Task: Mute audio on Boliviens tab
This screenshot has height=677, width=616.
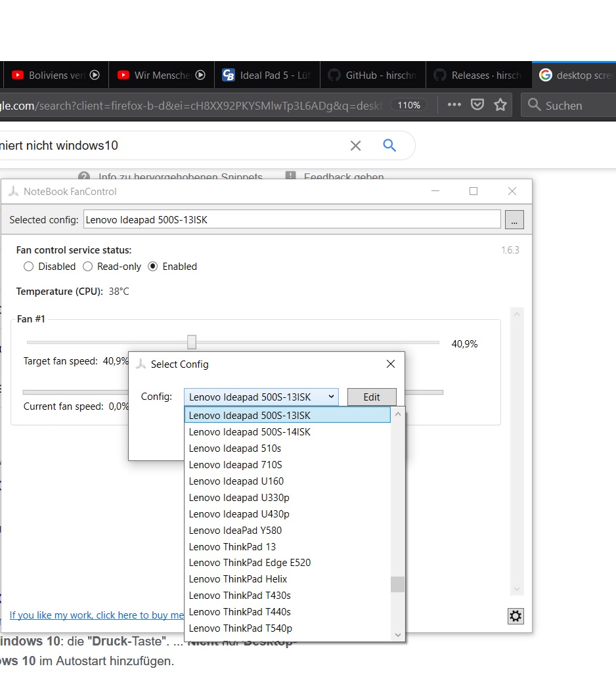Action: [x=95, y=75]
